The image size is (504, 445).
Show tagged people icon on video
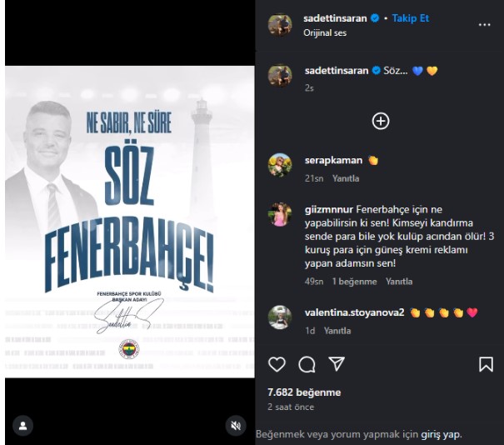pyautogui.click(x=22, y=426)
